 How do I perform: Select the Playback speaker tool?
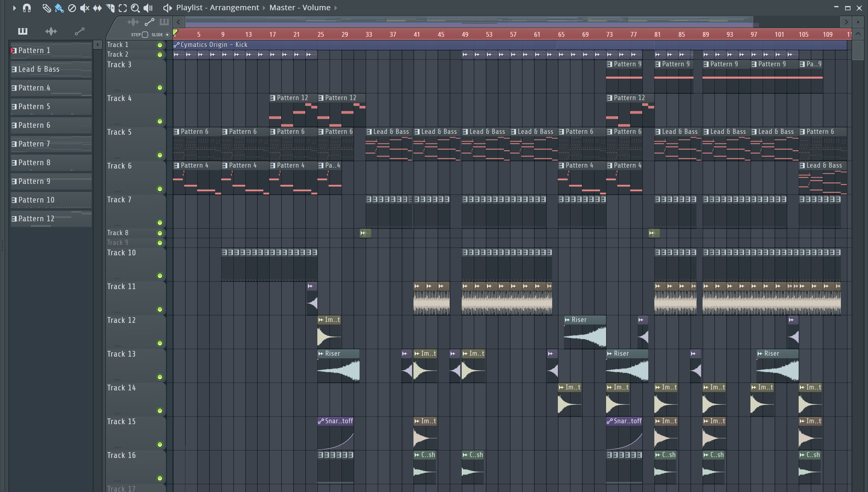148,8
